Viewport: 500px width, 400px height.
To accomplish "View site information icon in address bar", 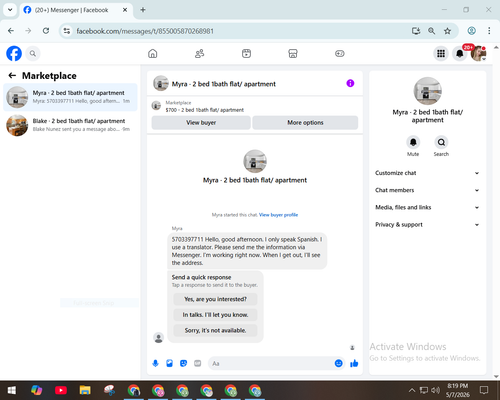I will (x=67, y=31).
